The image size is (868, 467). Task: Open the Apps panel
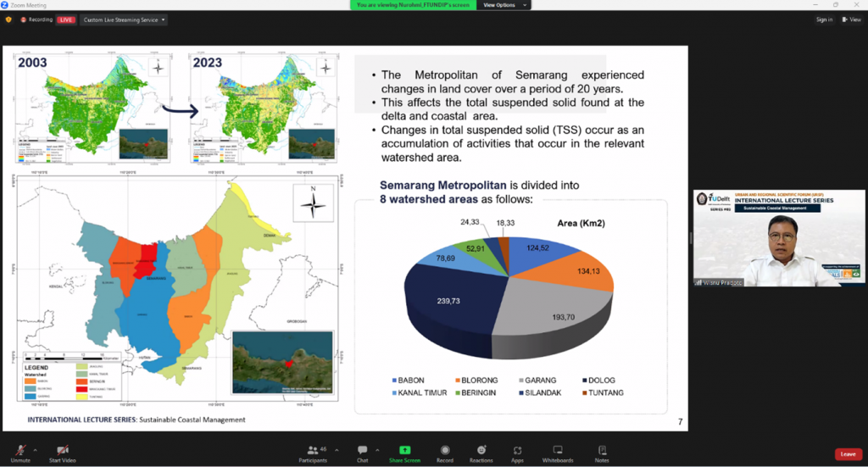click(517, 450)
